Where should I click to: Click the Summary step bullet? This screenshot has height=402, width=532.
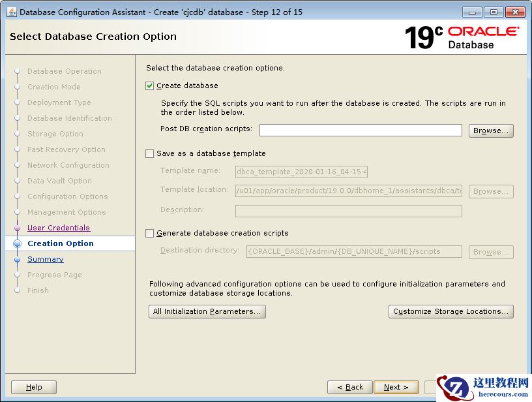coord(18,259)
